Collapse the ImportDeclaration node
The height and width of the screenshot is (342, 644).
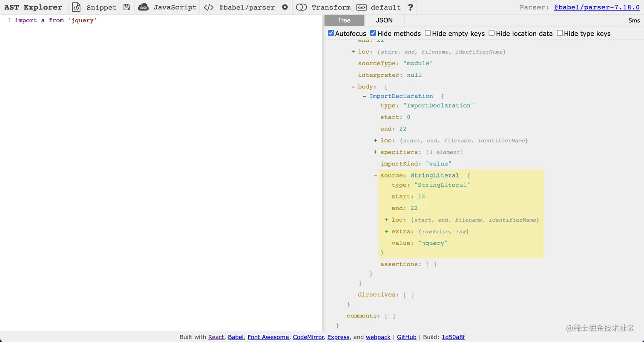coord(364,96)
